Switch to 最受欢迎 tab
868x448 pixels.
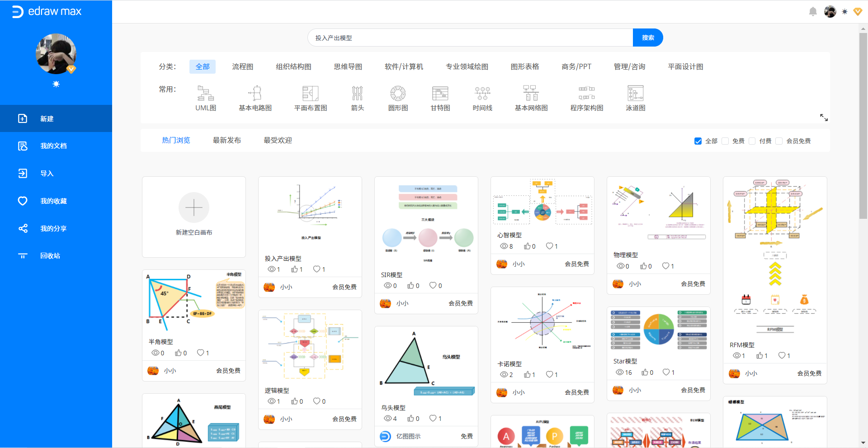click(x=278, y=141)
